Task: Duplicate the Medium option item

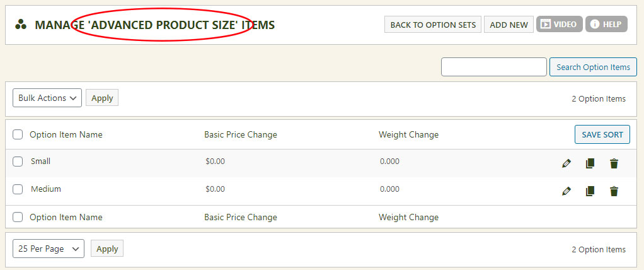Action: coord(590,191)
